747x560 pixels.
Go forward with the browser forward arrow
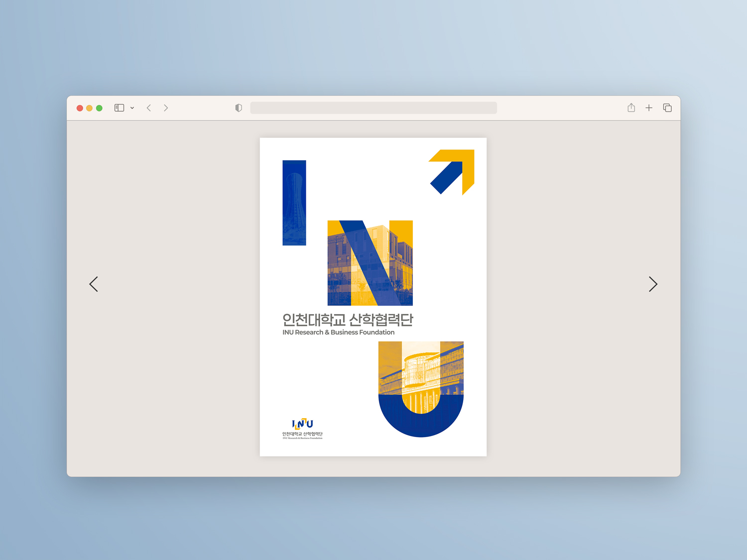[x=166, y=108]
